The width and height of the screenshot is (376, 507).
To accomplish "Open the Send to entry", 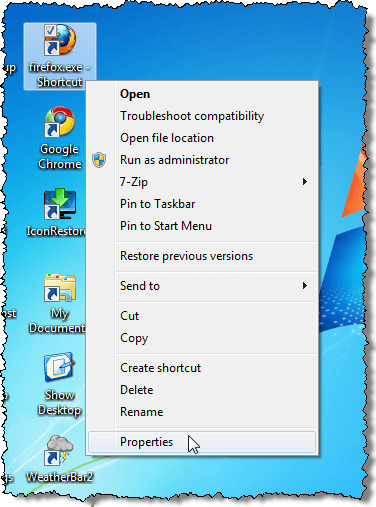I will coord(202,286).
